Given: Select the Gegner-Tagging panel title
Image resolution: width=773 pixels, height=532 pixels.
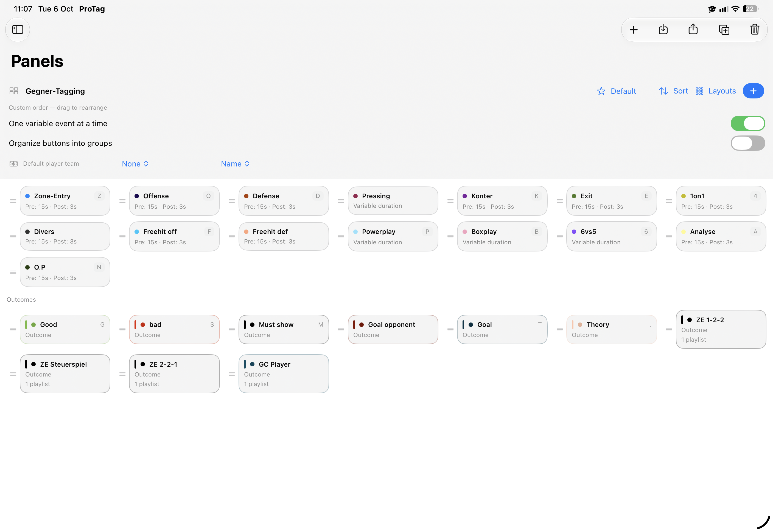Looking at the screenshot, I should pos(55,91).
